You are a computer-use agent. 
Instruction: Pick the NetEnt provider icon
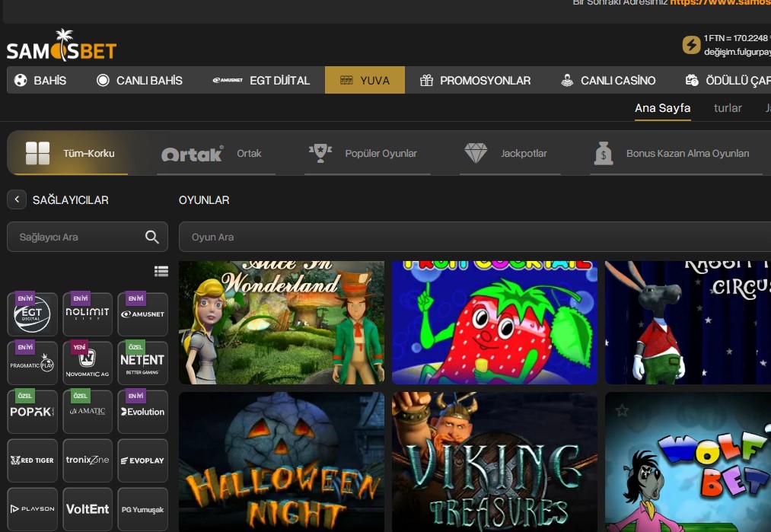[x=142, y=363]
